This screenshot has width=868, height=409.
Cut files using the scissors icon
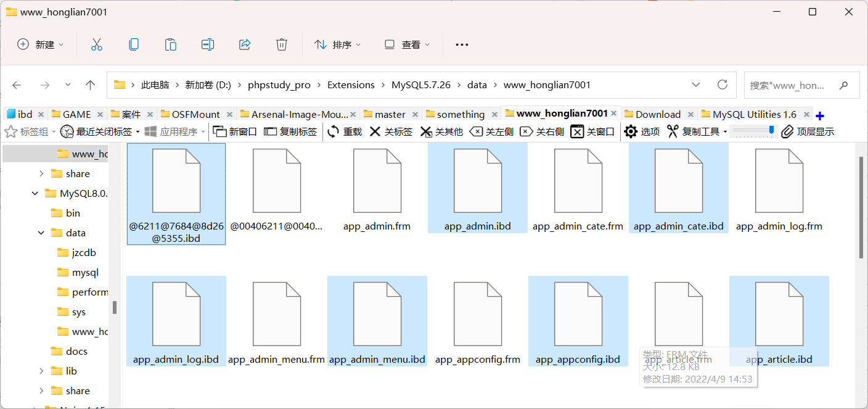(96, 44)
